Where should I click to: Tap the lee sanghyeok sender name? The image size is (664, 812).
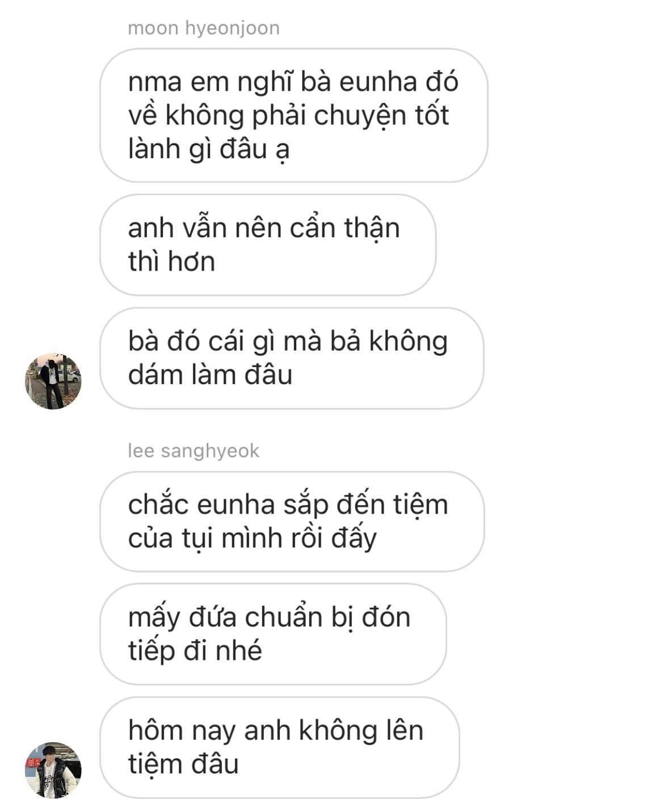click(x=194, y=451)
